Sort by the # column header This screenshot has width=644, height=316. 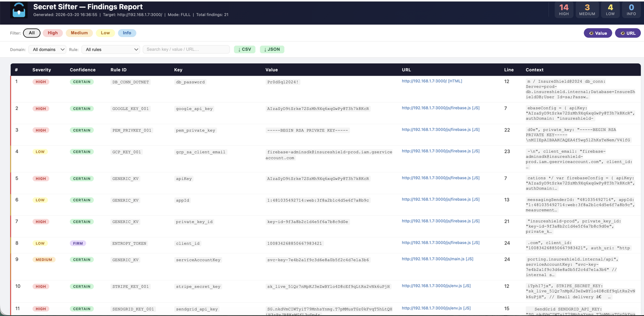coord(17,70)
